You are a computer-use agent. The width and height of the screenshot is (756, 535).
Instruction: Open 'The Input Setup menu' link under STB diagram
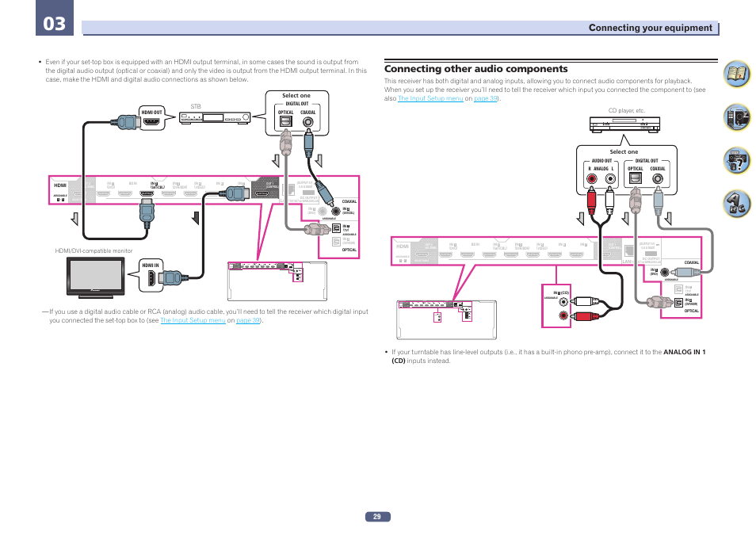click(193, 320)
